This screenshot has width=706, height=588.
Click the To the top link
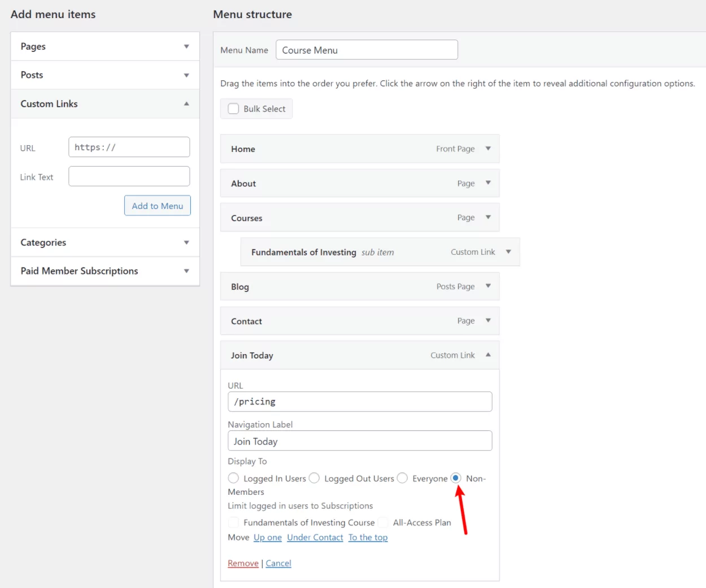368,537
